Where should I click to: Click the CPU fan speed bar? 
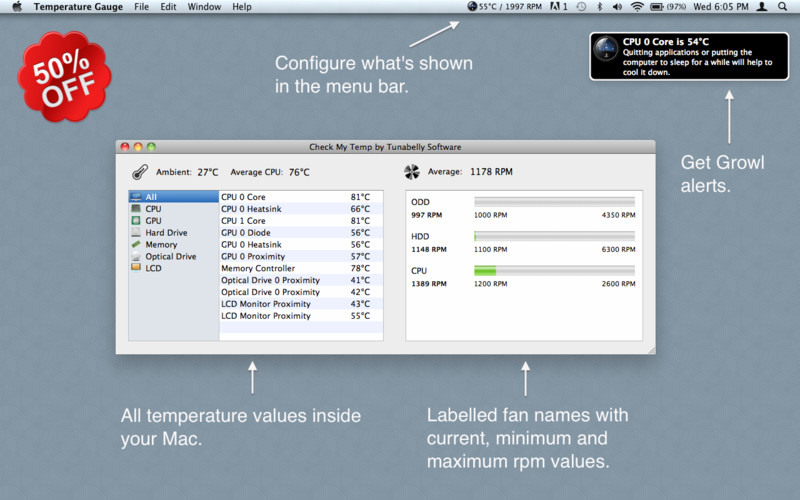coord(553,270)
